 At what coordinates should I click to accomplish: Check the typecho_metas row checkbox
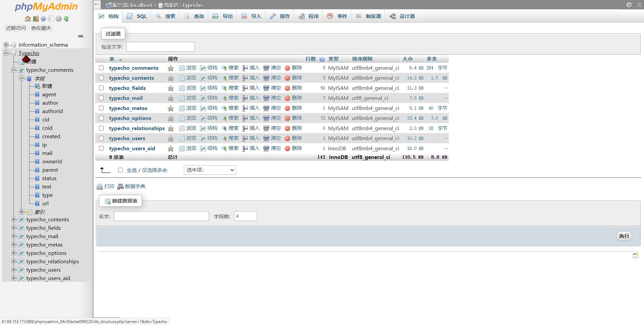coord(101,108)
